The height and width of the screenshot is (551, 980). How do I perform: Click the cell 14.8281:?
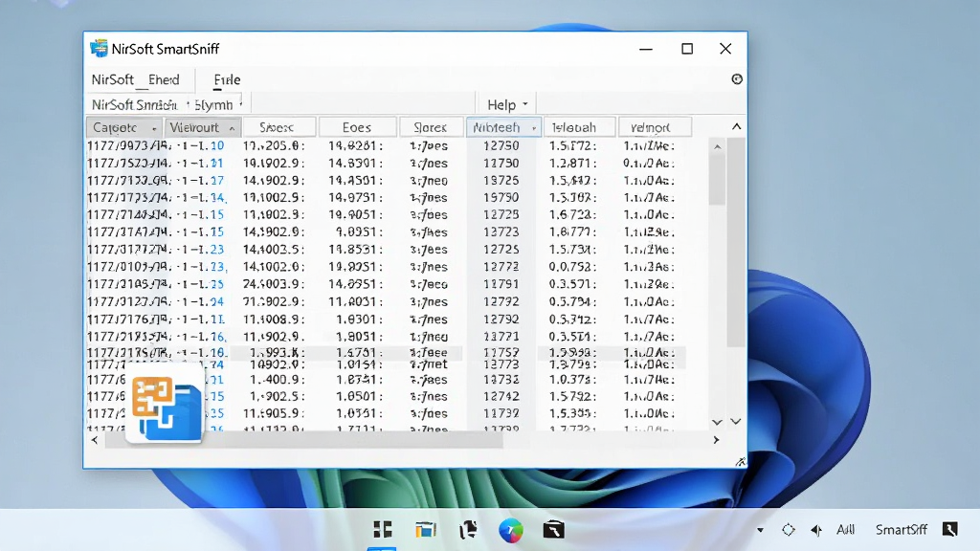coord(356,145)
